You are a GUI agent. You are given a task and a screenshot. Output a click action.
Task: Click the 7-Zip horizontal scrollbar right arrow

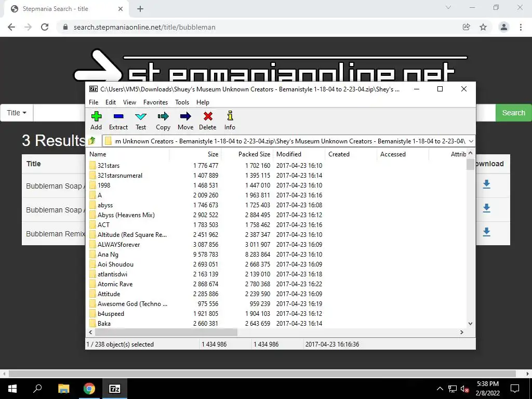click(461, 332)
